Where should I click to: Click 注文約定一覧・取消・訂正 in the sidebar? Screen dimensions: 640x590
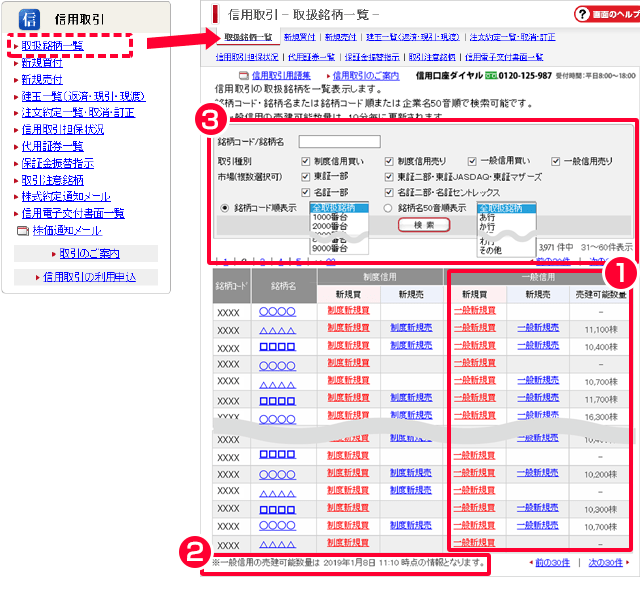click(78, 113)
